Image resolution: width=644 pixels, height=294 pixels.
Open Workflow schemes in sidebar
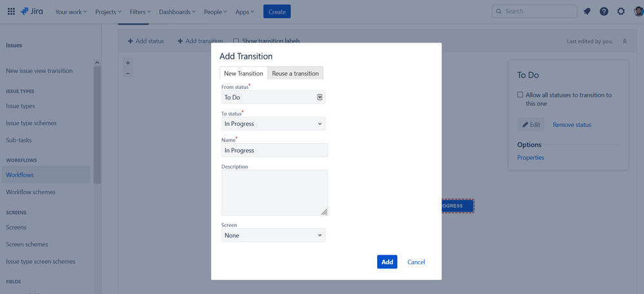30,192
